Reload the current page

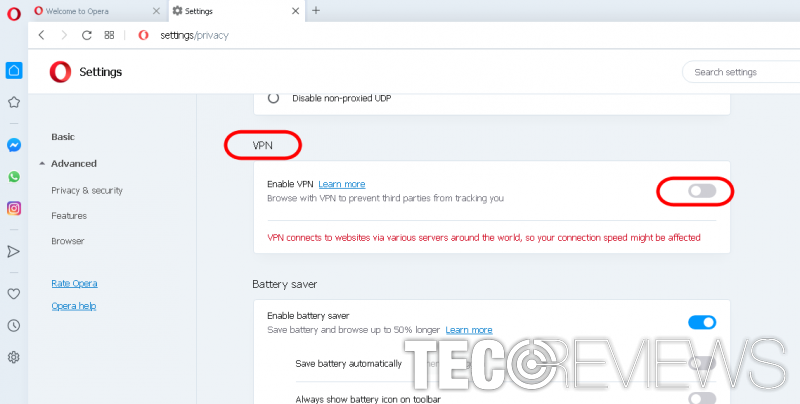coord(87,35)
